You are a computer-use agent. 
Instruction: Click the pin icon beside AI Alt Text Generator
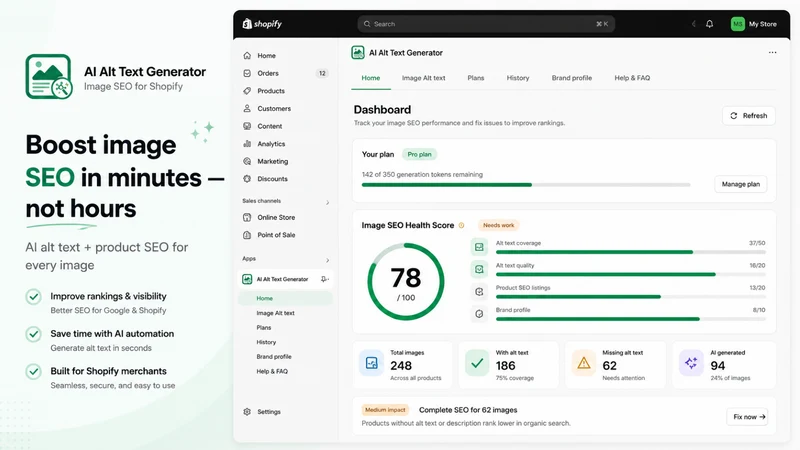tap(324, 279)
